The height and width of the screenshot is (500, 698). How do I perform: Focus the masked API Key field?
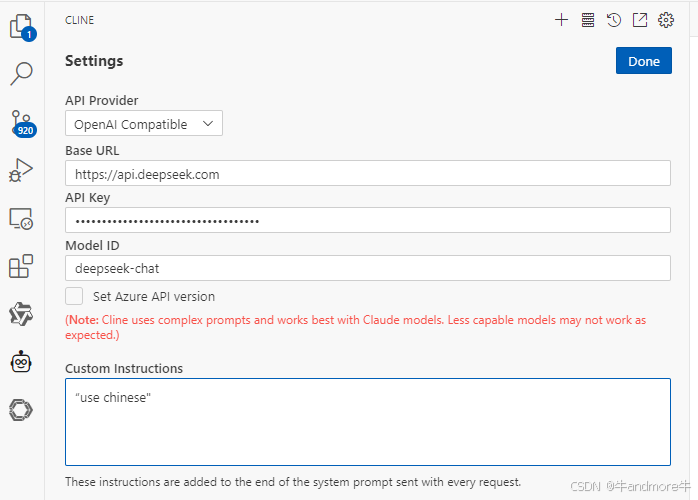coord(368,220)
